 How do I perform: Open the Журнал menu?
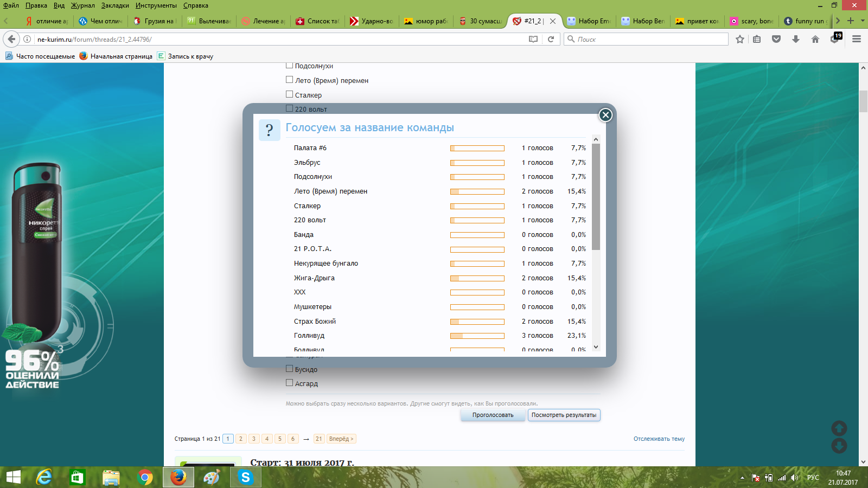(83, 5)
